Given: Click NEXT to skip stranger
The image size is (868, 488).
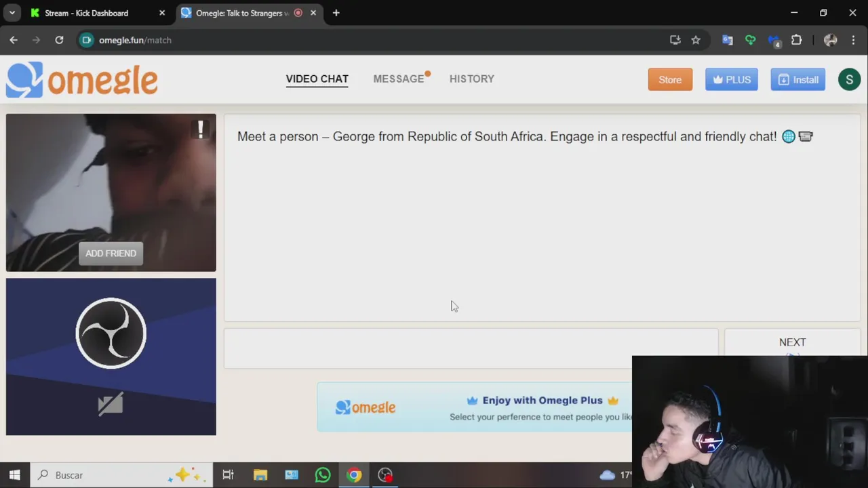Looking at the screenshot, I should tap(792, 343).
